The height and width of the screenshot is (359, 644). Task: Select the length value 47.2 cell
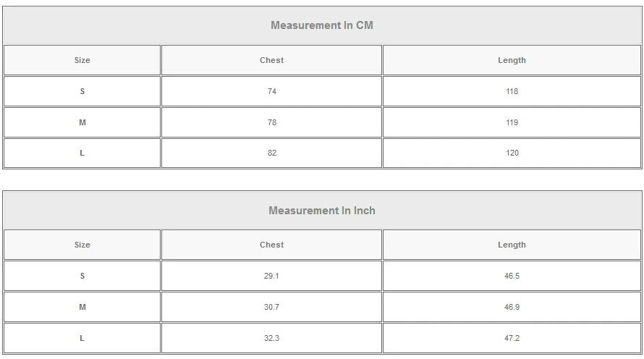pyautogui.click(x=512, y=338)
